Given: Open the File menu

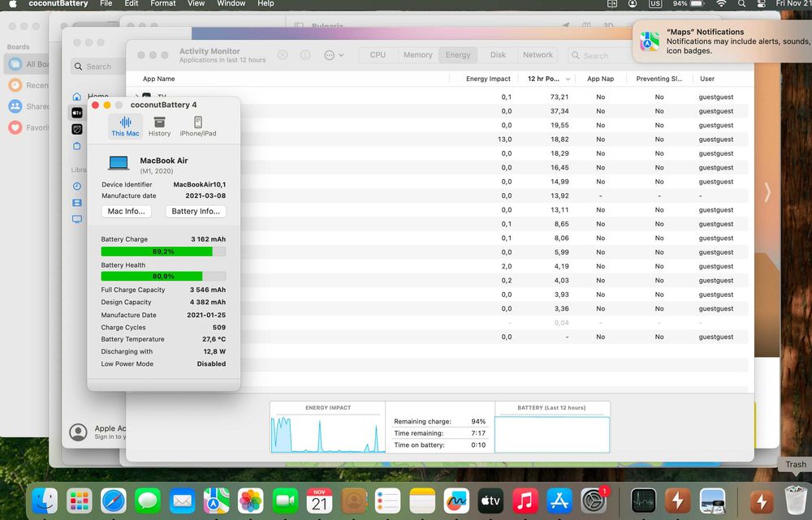Looking at the screenshot, I should [x=106, y=3].
